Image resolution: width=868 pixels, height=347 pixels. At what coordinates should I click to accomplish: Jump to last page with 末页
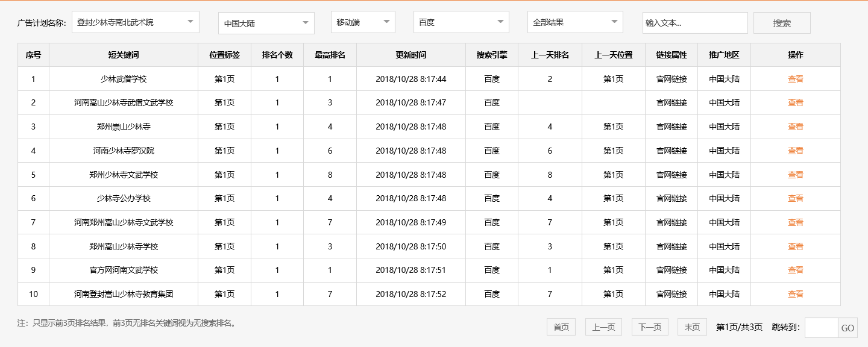click(692, 327)
